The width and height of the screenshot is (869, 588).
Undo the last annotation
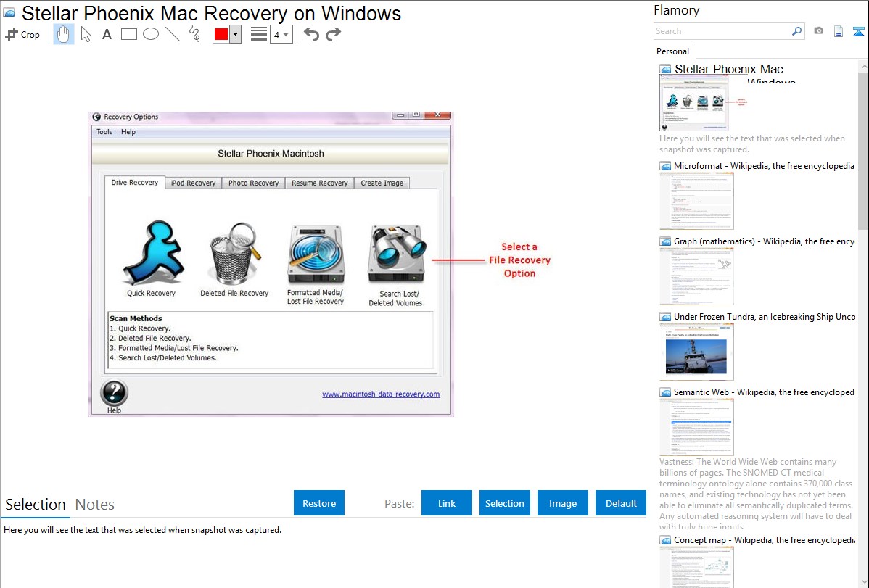click(x=311, y=34)
